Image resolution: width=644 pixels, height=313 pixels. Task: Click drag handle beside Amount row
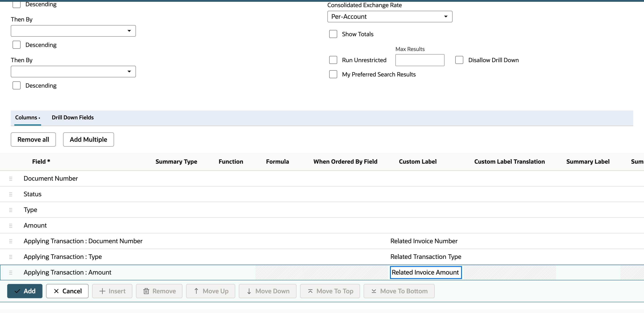[x=11, y=226]
